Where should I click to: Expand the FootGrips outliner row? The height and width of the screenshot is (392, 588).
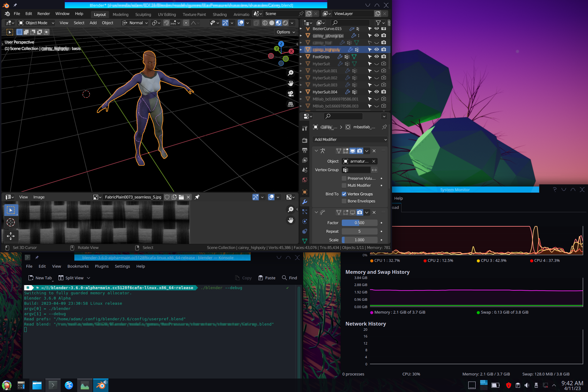click(x=301, y=57)
